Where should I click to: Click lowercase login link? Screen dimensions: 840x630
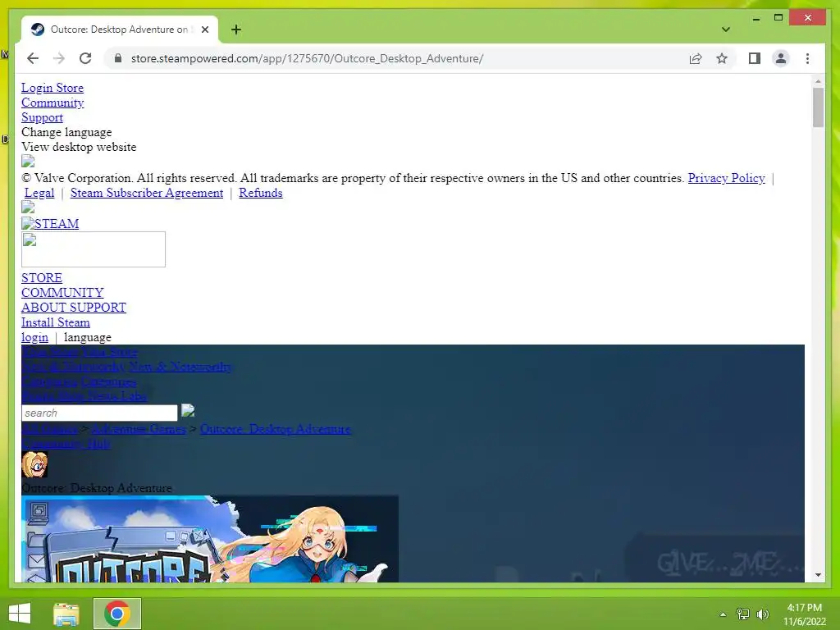34,337
